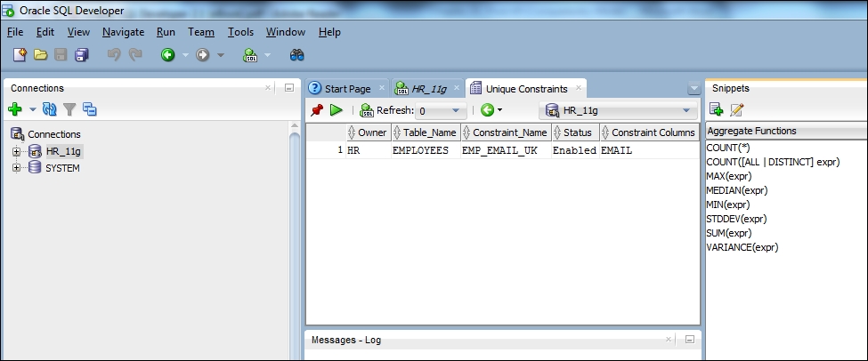The height and width of the screenshot is (361, 868).
Task: Open the Navigate menu
Action: pos(124,32)
